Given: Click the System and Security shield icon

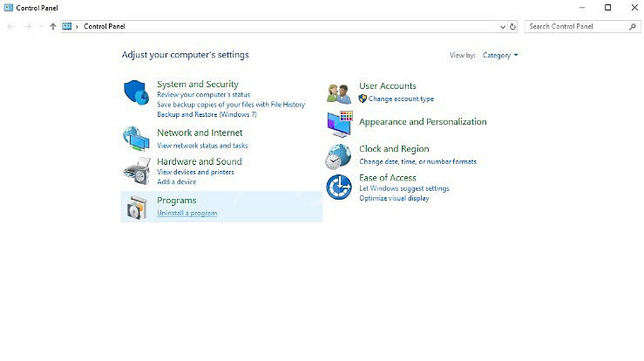Looking at the screenshot, I should [x=136, y=92].
